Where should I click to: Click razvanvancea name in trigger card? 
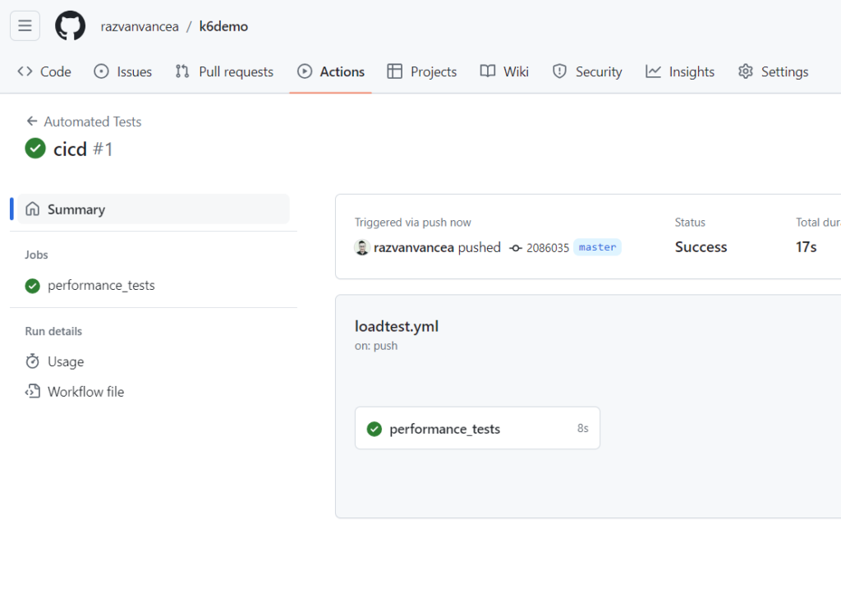click(x=414, y=247)
